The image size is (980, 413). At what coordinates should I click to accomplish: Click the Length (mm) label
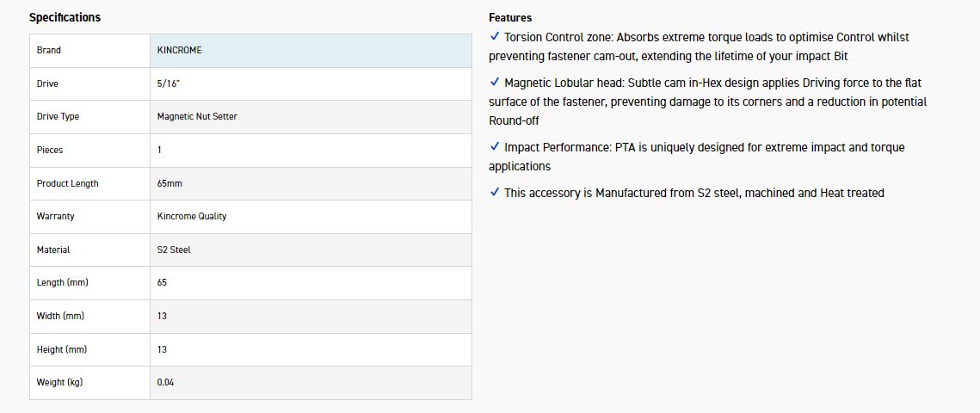62,282
